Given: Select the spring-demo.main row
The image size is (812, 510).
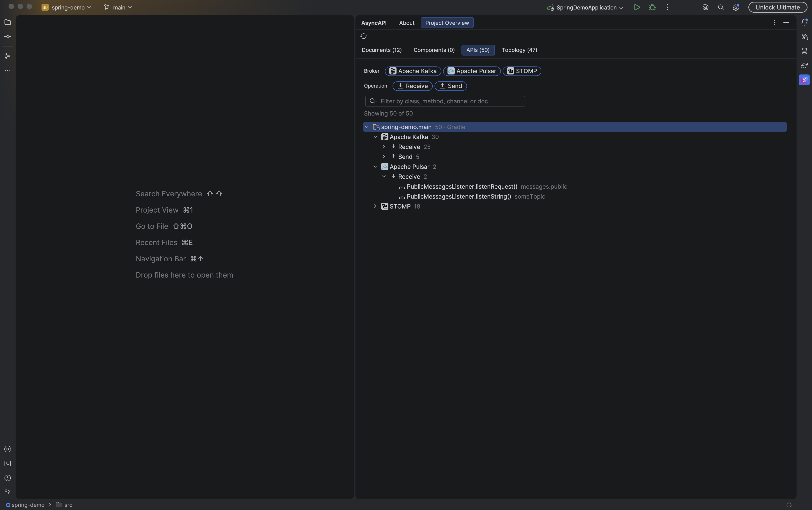Looking at the screenshot, I should pyautogui.click(x=575, y=127).
